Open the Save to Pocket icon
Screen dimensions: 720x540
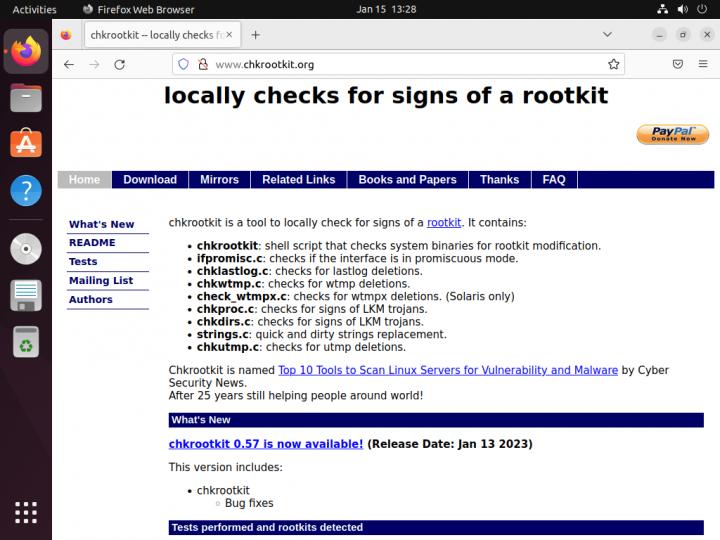[677, 64]
